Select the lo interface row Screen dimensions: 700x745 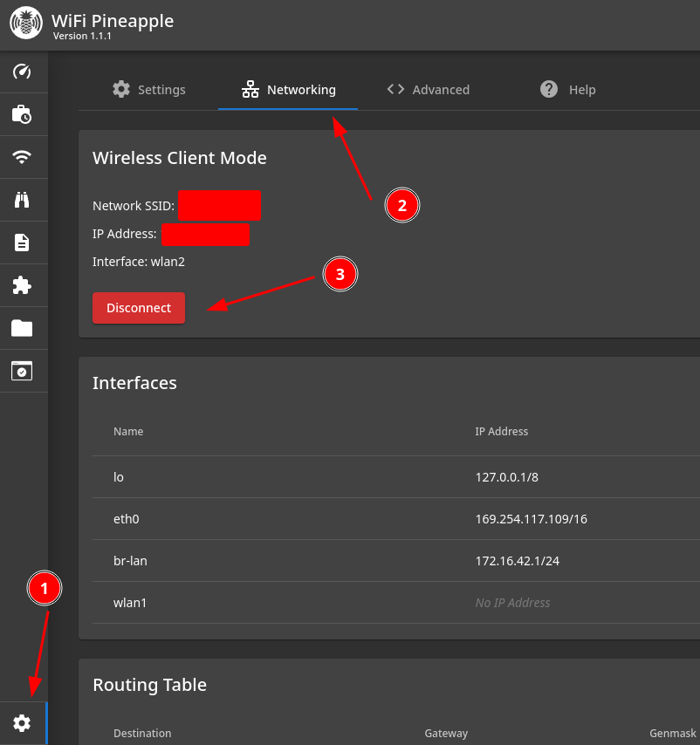119,477
